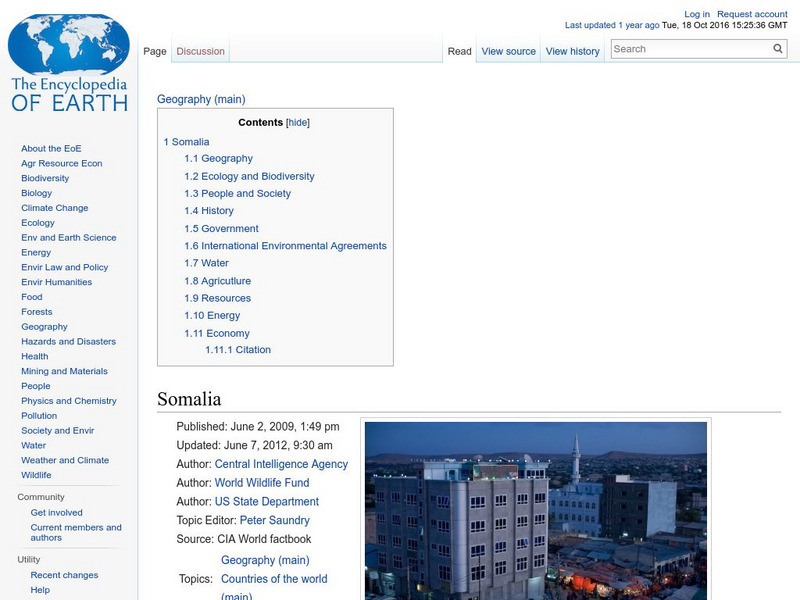The height and width of the screenshot is (600, 800).
Task: Click the Get involved community link
Action: [59, 512]
